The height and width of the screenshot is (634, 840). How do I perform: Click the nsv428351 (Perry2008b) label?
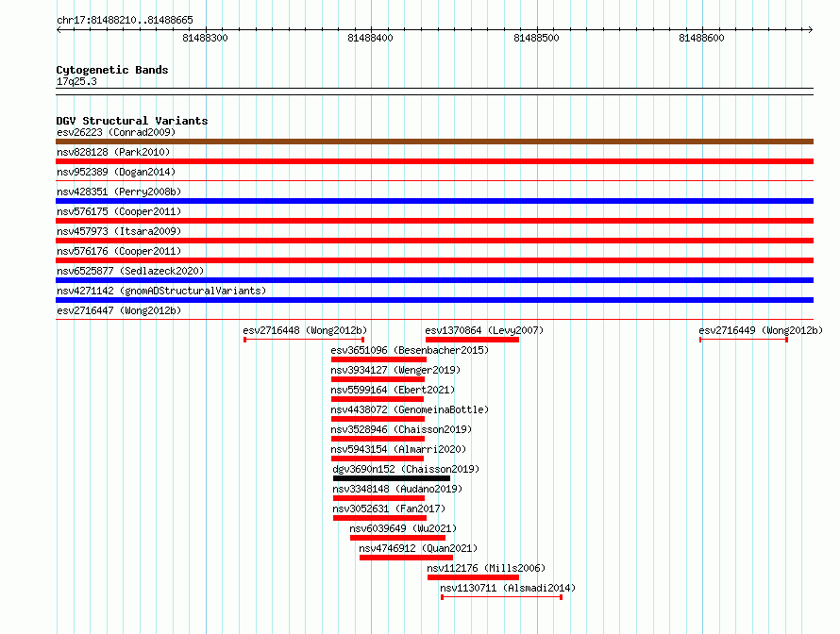tap(119, 192)
